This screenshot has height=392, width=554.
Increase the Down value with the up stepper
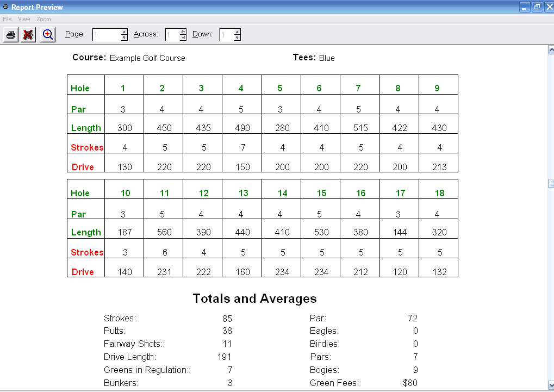click(238, 32)
